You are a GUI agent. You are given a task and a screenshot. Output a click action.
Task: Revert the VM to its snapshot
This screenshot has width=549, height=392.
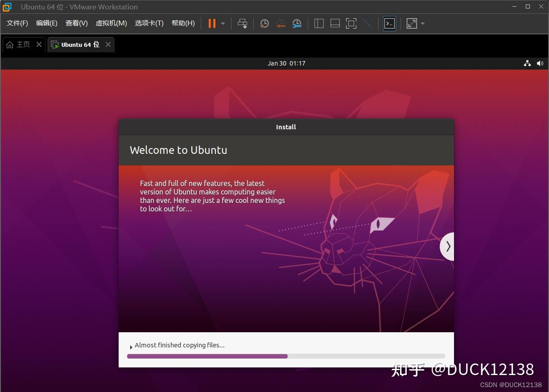(x=281, y=23)
